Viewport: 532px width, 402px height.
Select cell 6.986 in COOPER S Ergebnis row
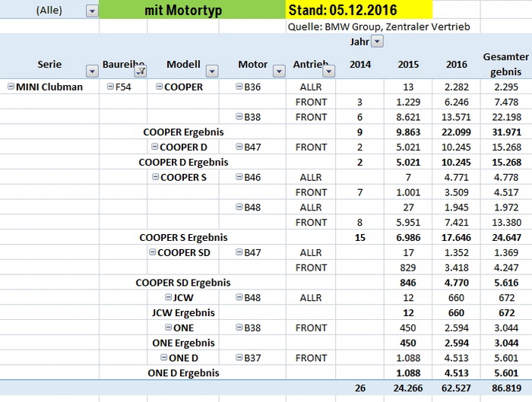tap(408, 237)
